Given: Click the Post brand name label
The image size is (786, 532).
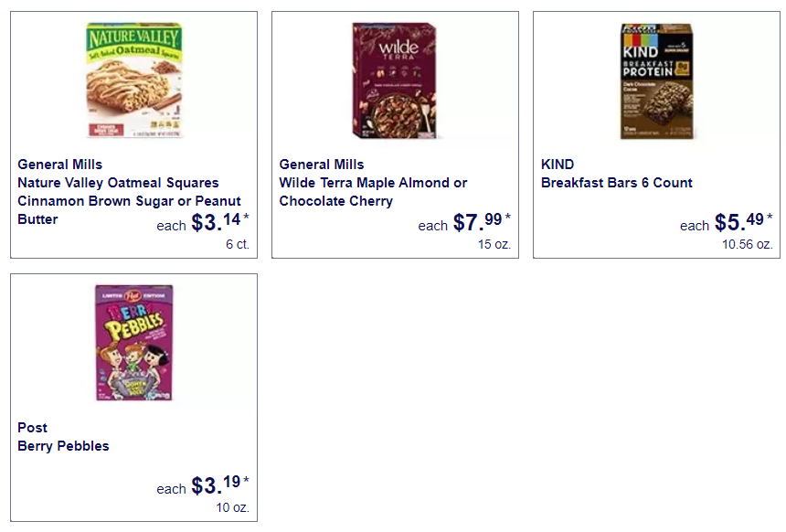Looking at the screenshot, I should 33,428.
